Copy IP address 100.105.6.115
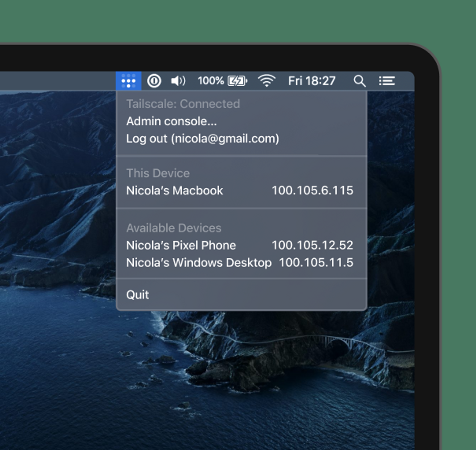The height and width of the screenshot is (450, 476). click(x=312, y=190)
